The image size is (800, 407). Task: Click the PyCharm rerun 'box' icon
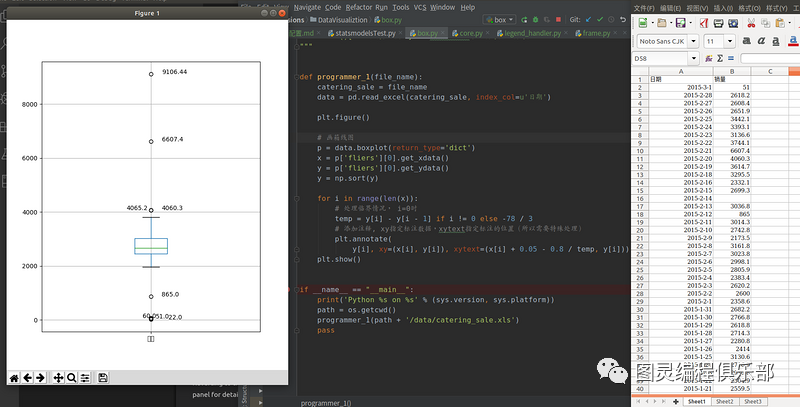(524, 20)
